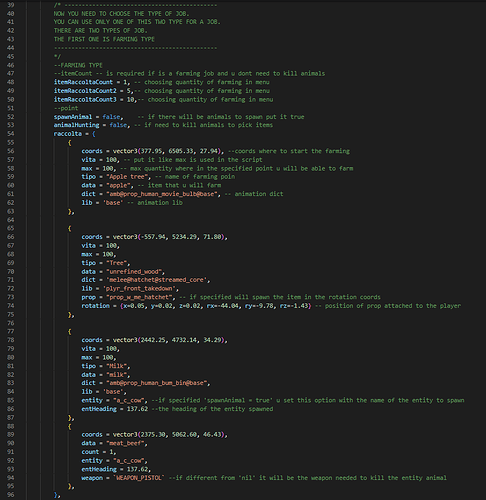Click the animalHunting key

click(x=76, y=125)
